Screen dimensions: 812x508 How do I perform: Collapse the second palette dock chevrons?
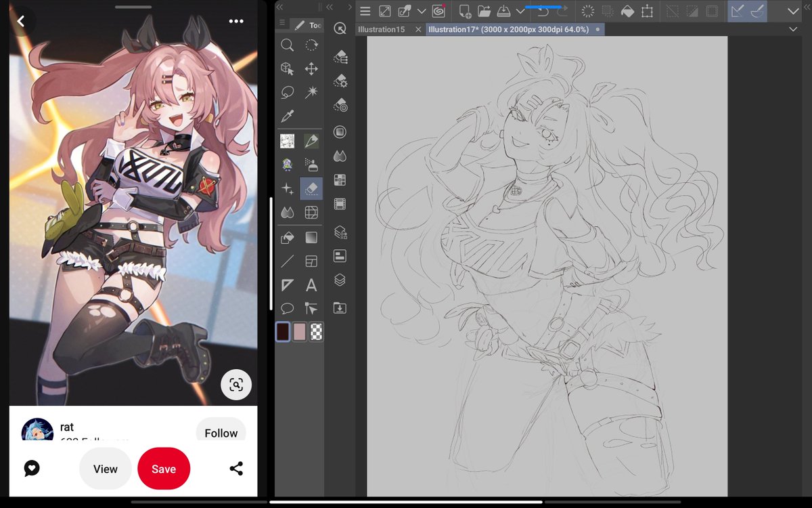(330, 7)
